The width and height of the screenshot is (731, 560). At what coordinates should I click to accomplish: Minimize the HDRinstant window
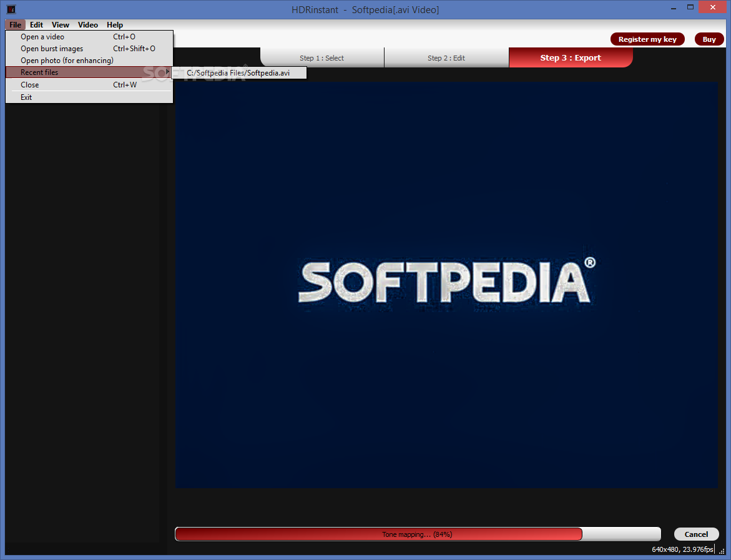point(674,8)
